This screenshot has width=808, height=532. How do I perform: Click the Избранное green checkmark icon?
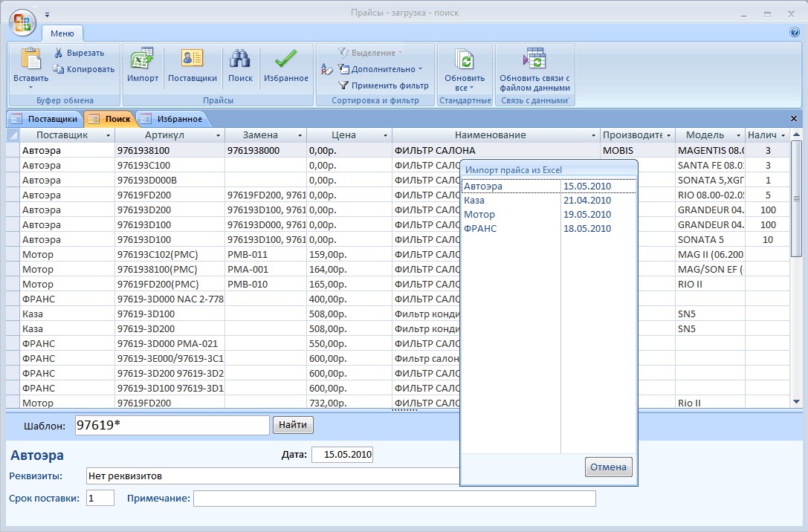click(x=285, y=60)
